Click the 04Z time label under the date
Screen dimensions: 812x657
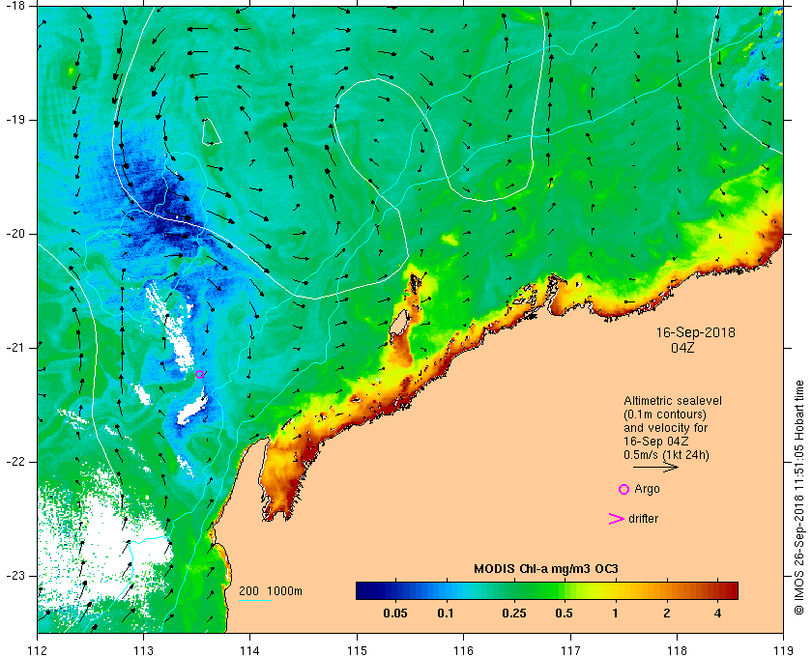[682, 348]
